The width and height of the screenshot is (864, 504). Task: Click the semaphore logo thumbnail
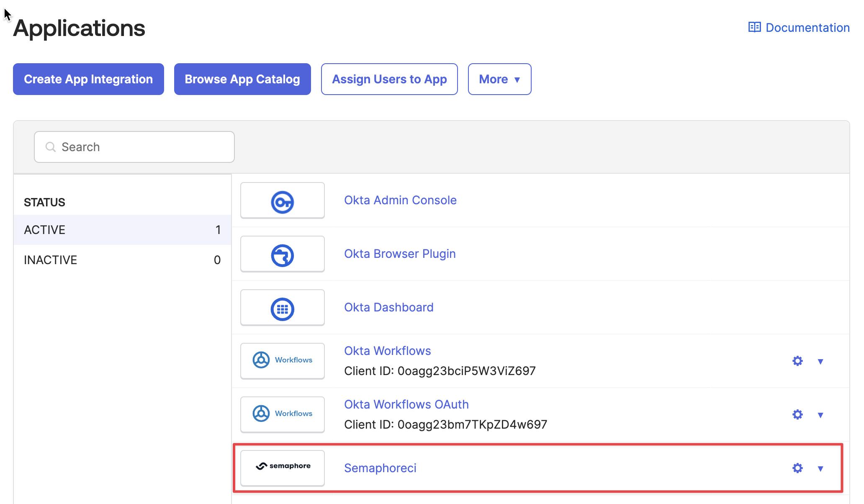click(283, 468)
